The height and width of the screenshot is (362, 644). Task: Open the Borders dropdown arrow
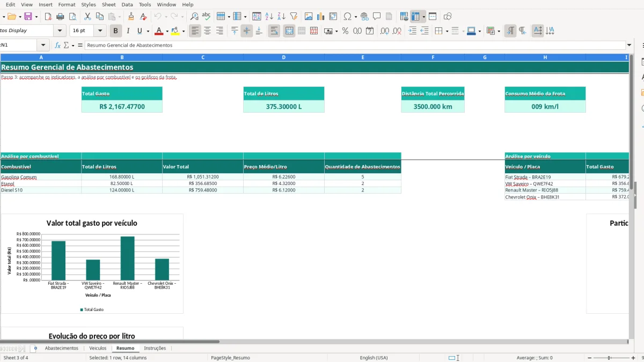pyautogui.click(x=447, y=31)
